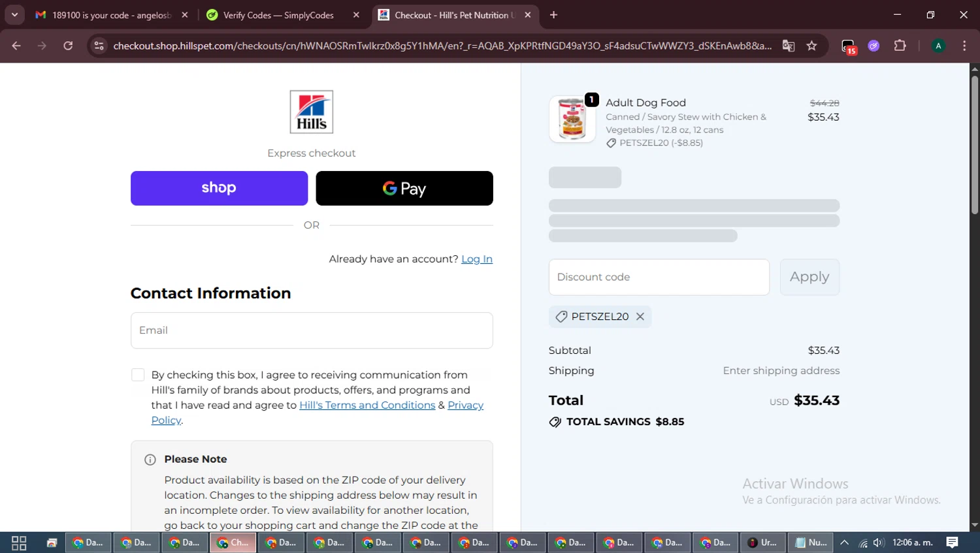This screenshot has height=553, width=980.
Task: Open the network status tray icon
Action: coord(863,543)
